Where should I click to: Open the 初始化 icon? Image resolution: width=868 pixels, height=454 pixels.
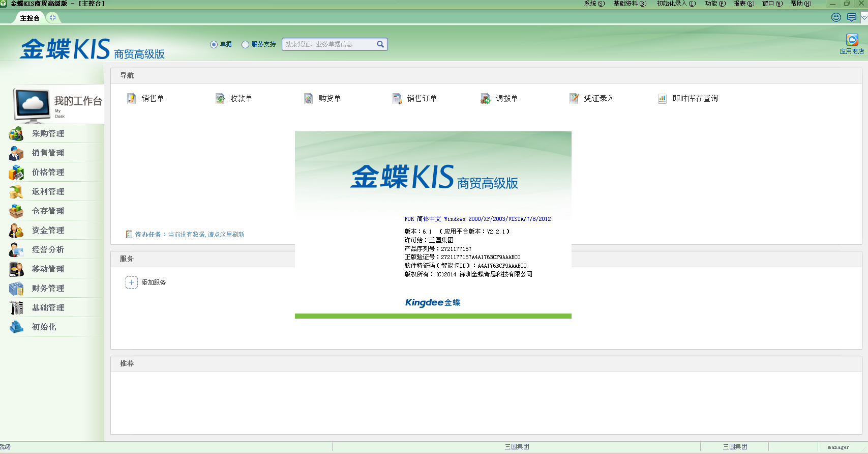16,327
